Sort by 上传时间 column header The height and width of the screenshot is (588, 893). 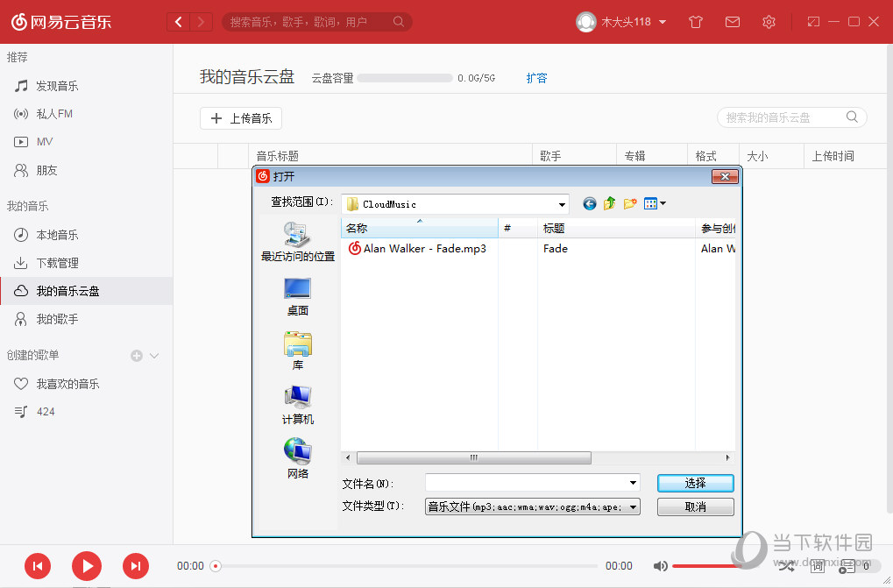pos(845,156)
